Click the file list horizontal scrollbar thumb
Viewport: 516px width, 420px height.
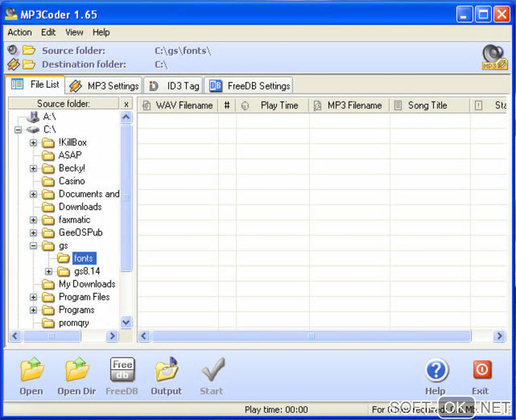(311, 336)
